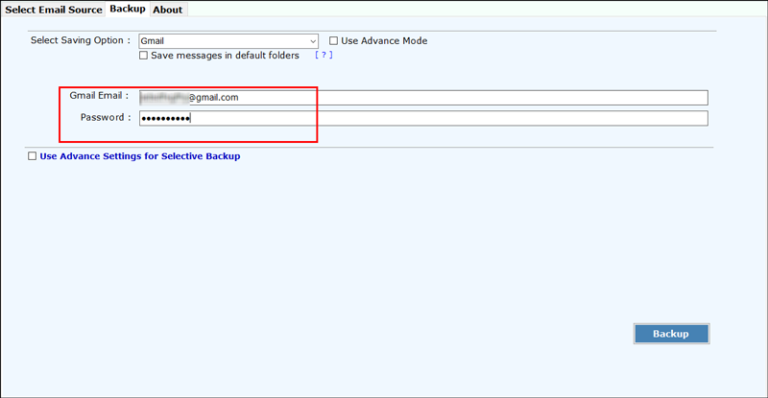This screenshot has width=768, height=398.
Task: Click the "Gmail Email :" field label
Action: coord(99,95)
